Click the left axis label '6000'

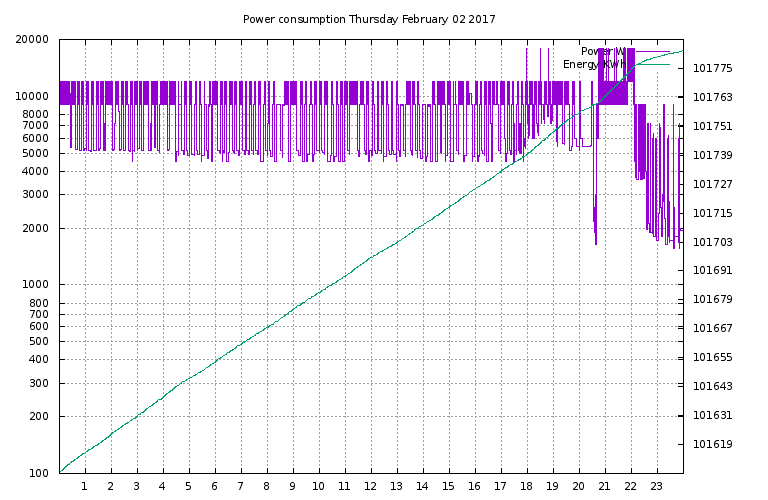35,138
